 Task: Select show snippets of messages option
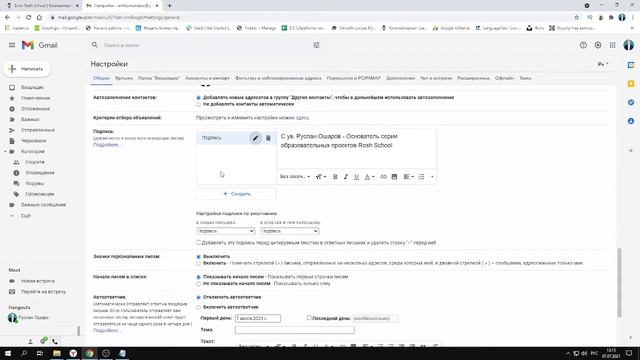tap(198, 277)
